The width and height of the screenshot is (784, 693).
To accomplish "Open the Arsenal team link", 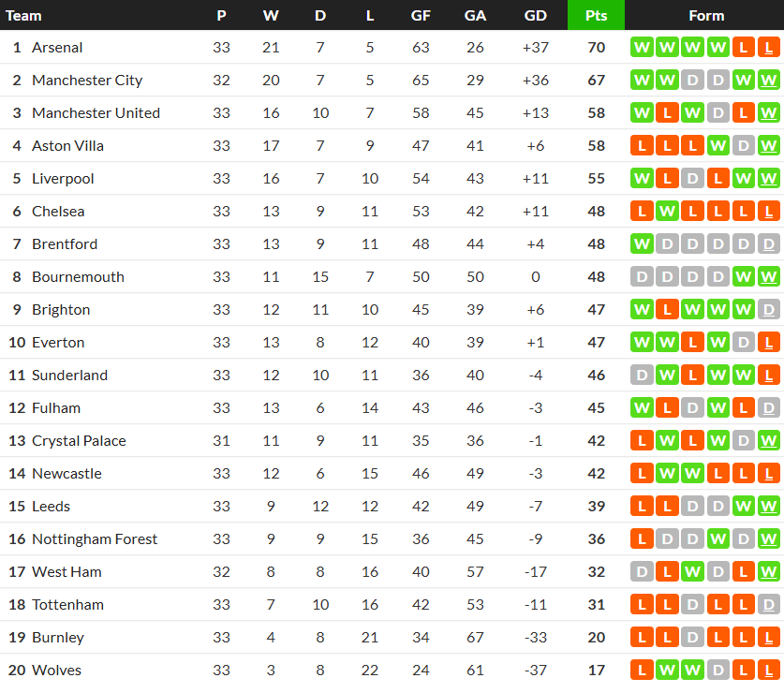I will 57,47.
